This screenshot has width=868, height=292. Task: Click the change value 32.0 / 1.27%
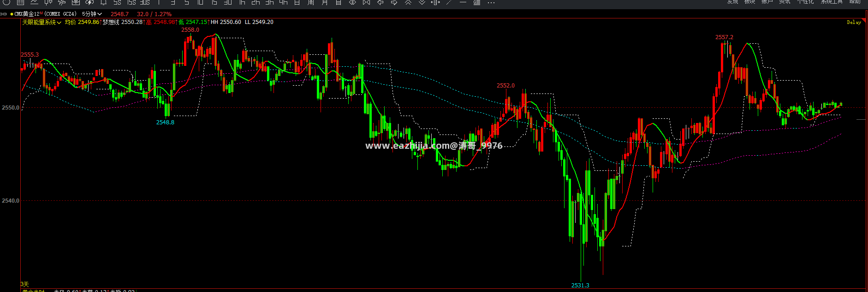coord(154,14)
